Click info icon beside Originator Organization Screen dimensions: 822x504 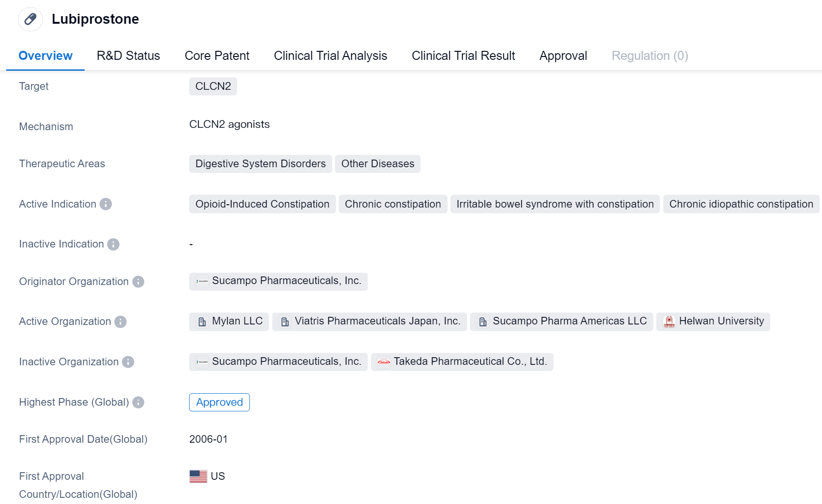(x=138, y=282)
